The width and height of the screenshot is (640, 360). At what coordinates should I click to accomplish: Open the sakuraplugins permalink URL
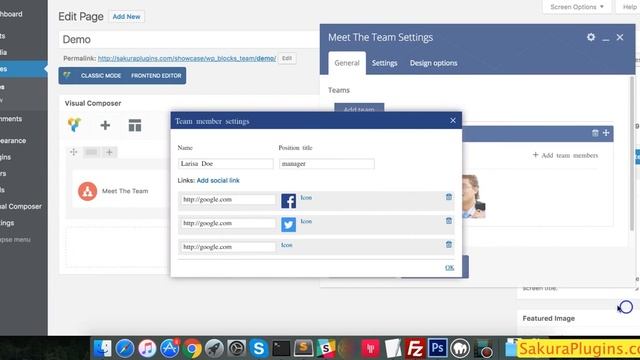[x=187, y=58]
